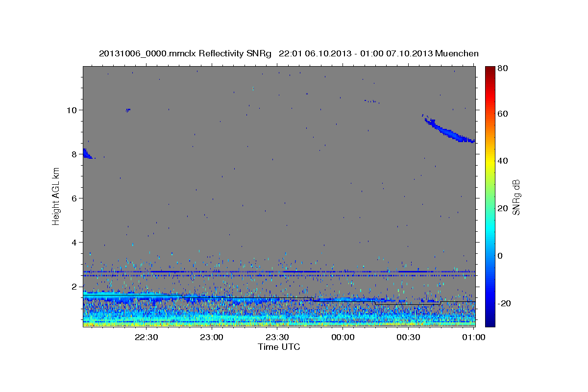Screen dimensions: 588x392
Task: Click the 00:00 time tick label
Action: (x=343, y=337)
